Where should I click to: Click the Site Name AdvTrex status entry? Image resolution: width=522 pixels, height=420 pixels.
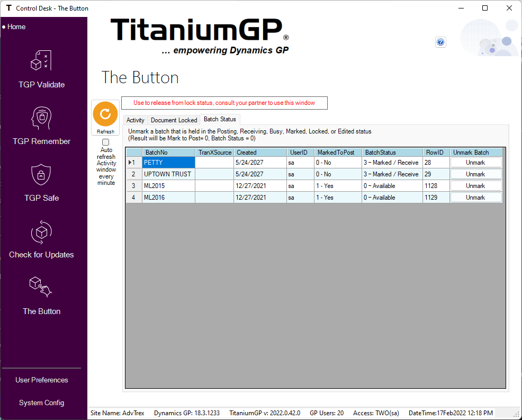[118, 413]
